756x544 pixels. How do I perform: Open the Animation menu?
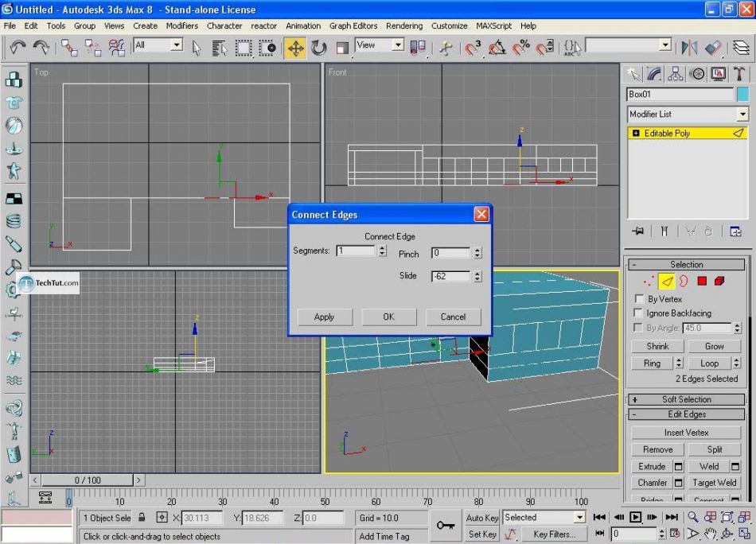coord(302,26)
